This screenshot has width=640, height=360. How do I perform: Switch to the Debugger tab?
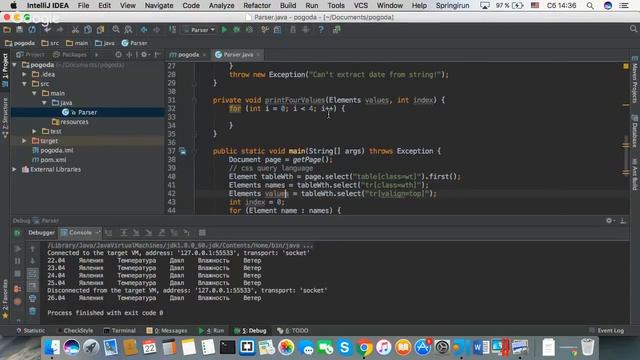pyautogui.click(x=41, y=233)
